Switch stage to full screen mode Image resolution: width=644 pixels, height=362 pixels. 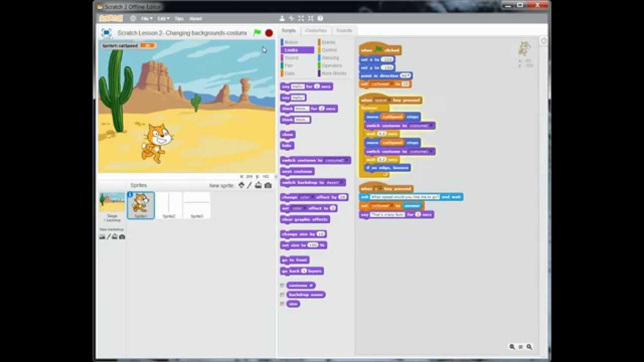click(x=106, y=32)
